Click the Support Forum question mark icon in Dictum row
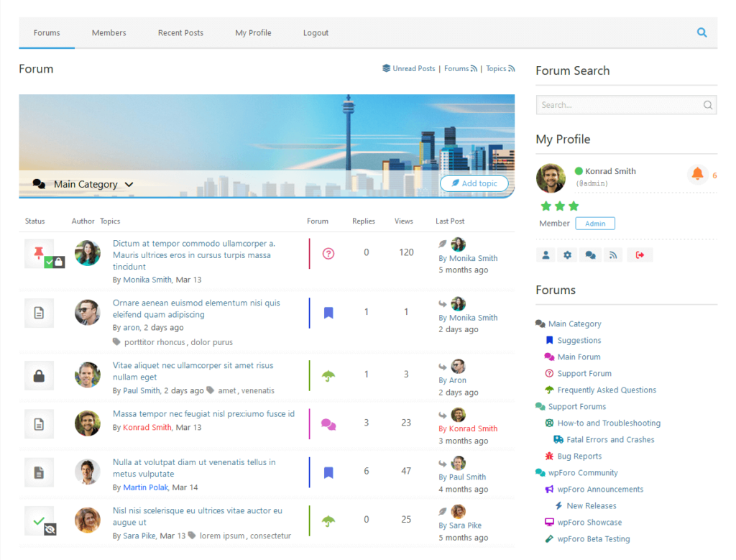Screen dimensions: 736x560 [328, 254]
